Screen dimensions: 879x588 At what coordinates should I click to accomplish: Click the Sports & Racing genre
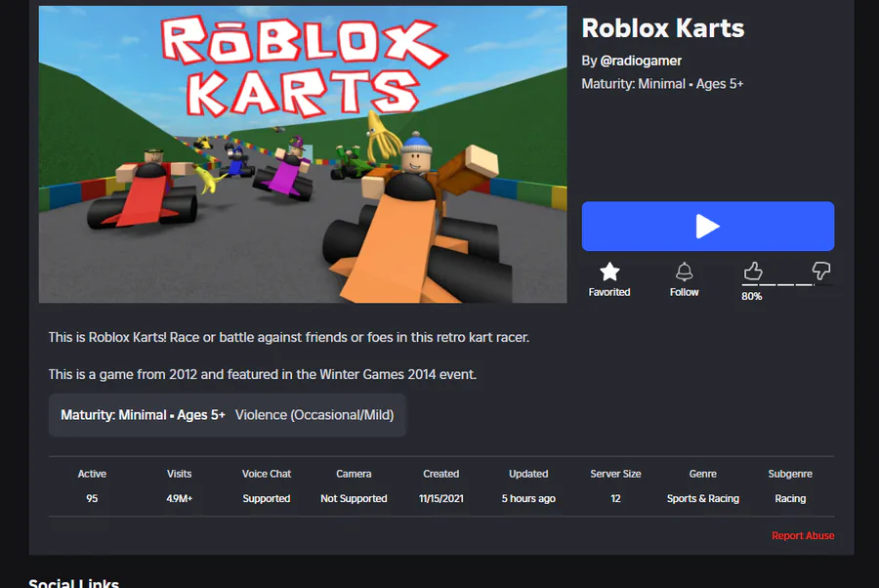click(703, 498)
